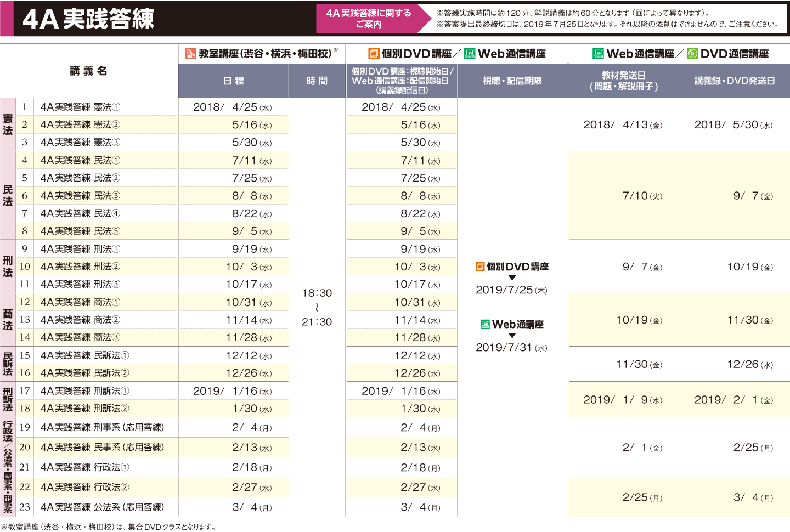Select the 視聴・配信期限 column header

pos(512,81)
